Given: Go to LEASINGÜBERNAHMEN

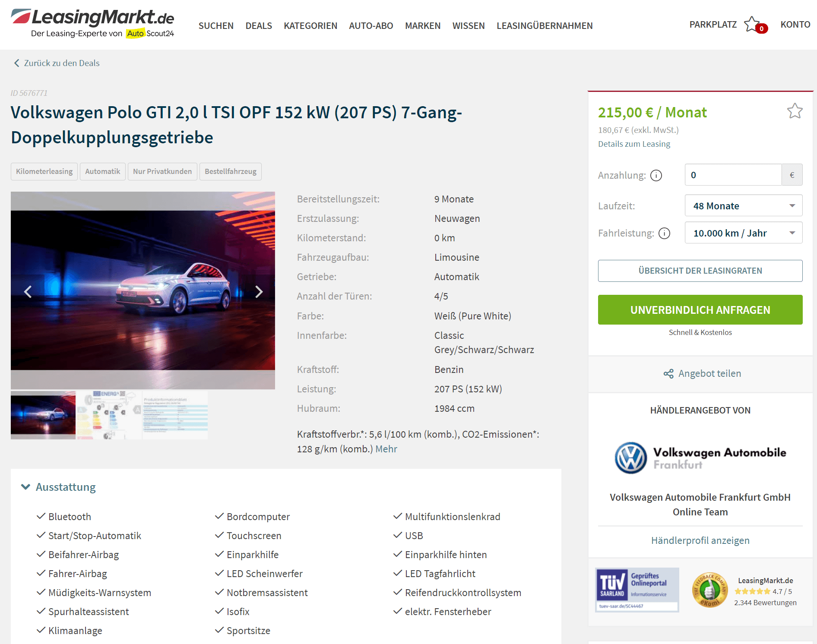Looking at the screenshot, I should [x=545, y=26].
